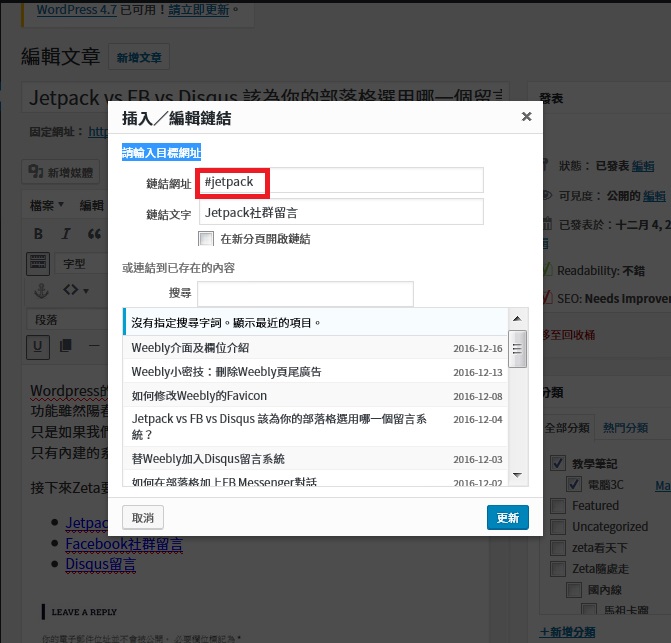Click 移至回收桶 trash link
This screenshot has height=643, width=671.
569,335
